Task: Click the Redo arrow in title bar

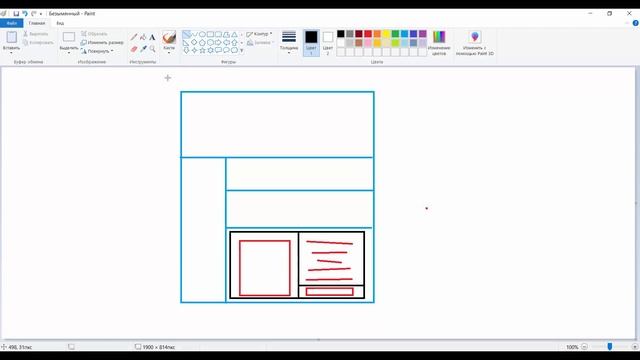Action: pyautogui.click(x=33, y=13)
